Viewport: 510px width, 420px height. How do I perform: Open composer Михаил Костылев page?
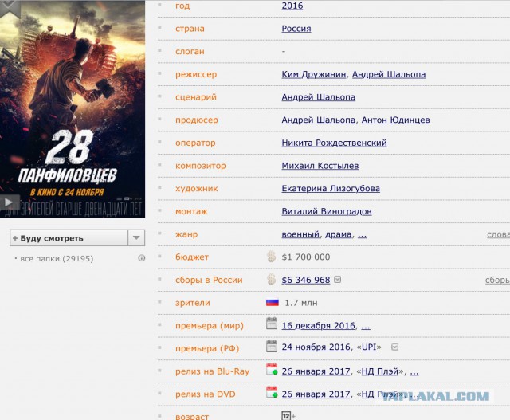coord(320,166)
